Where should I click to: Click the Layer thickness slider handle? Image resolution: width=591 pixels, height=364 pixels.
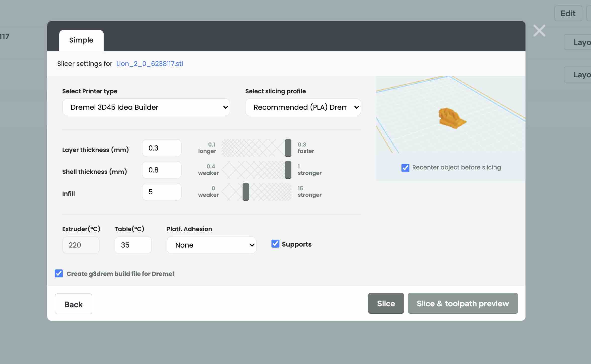click(x=288, y=148)
